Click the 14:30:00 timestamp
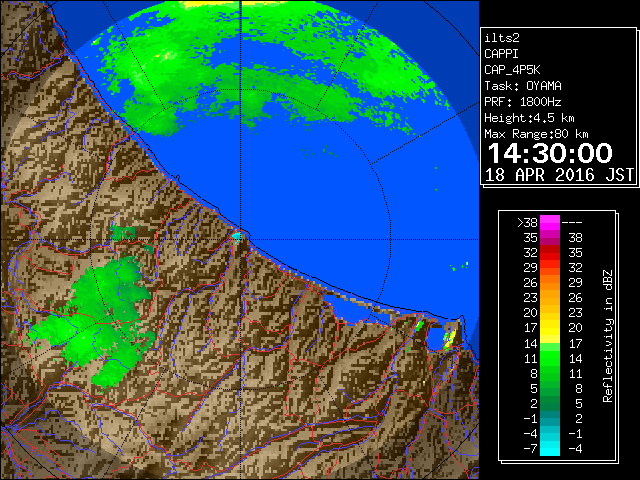Screen dimensions: 640x480 click(x=550, y=153)
